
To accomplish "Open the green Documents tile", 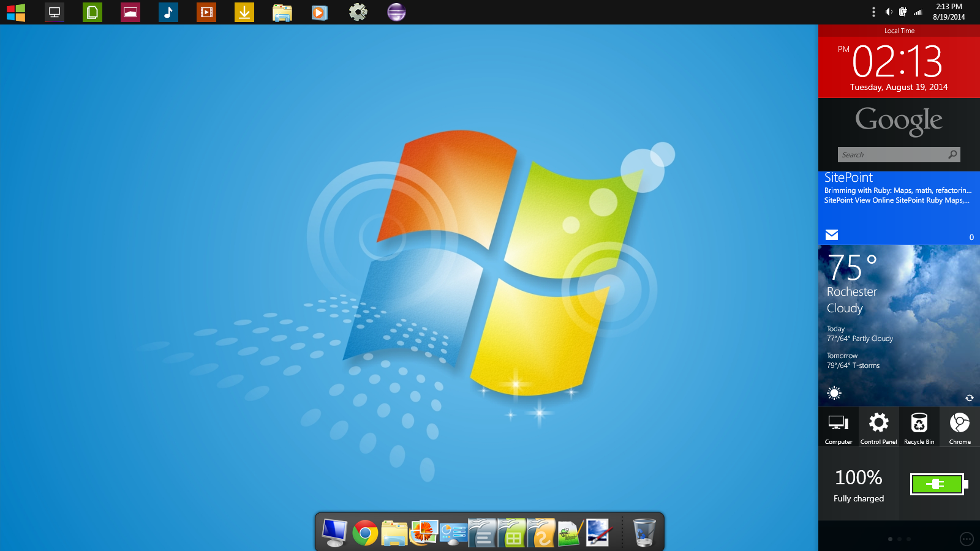I will (92, 12).
